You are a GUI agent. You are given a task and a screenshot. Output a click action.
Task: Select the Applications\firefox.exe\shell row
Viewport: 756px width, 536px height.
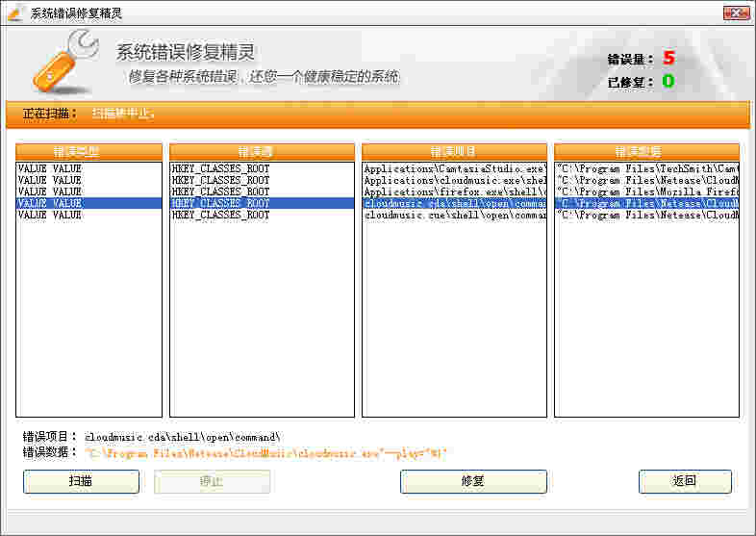click(x=455, y=192)
